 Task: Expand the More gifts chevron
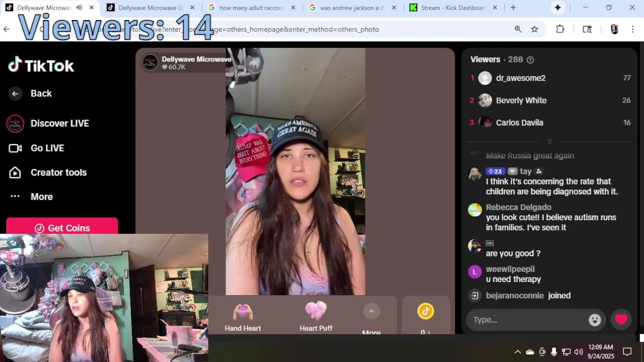pos(371,311)
